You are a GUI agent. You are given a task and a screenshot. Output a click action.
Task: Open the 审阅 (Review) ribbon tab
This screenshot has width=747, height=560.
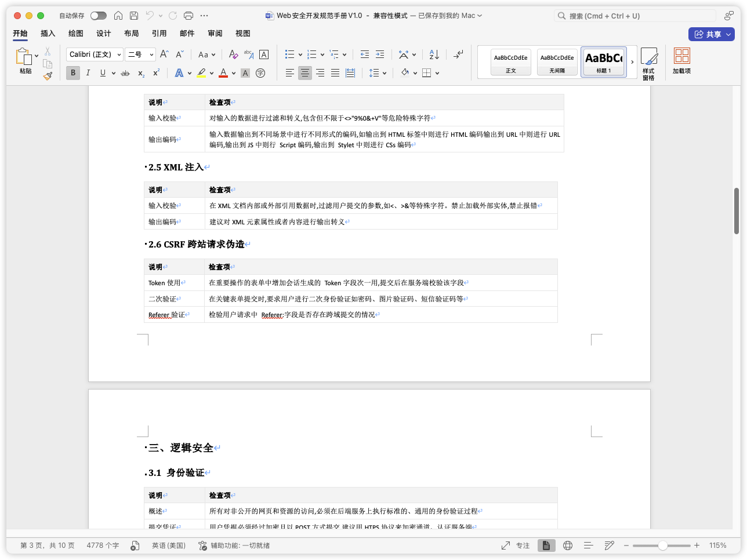click(x=215, y=34)
